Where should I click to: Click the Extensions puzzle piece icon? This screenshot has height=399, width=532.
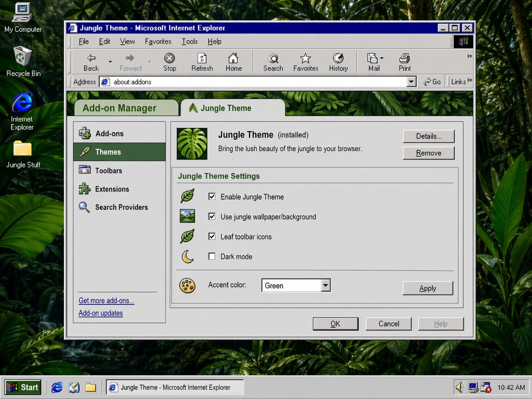click(x=84, y=189)
